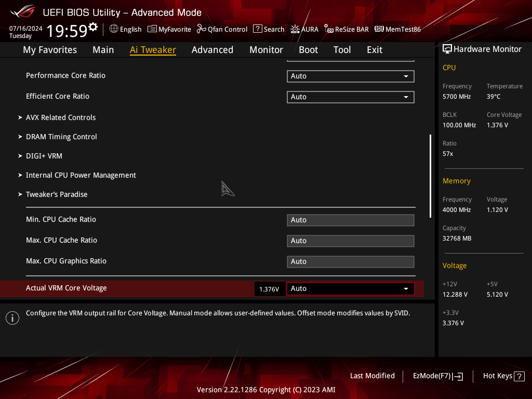Click the CPU Frequency 5700 MHz value
Screen dimensions: 532x399
[457, 97]
